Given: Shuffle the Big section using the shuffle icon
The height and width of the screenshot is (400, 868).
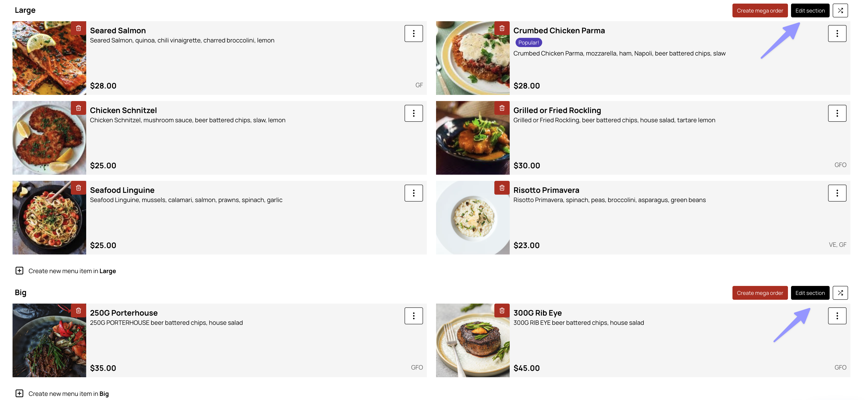Looking at the screenshot, I should pyautogui.click(x=840, y=293).
